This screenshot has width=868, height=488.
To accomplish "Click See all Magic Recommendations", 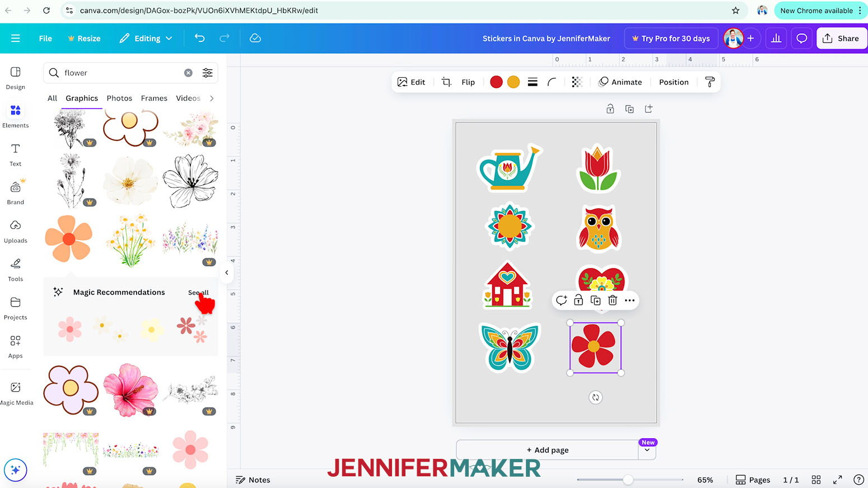I will (x=198, y=293).
